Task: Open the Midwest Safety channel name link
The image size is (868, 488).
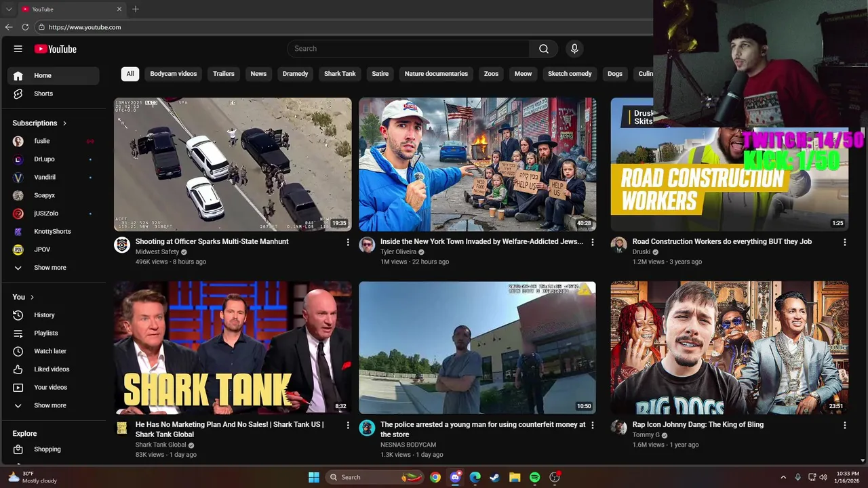Action: [157, 252]
